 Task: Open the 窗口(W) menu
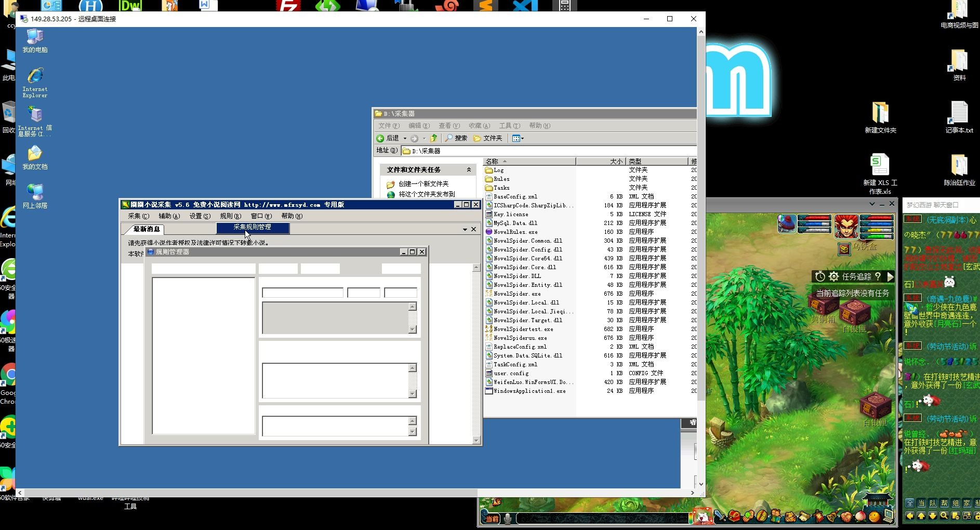click(261, 216)
